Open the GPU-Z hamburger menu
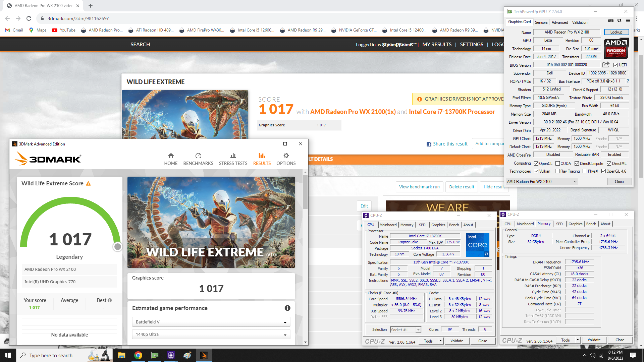644x362 pixels. [628, 21]
